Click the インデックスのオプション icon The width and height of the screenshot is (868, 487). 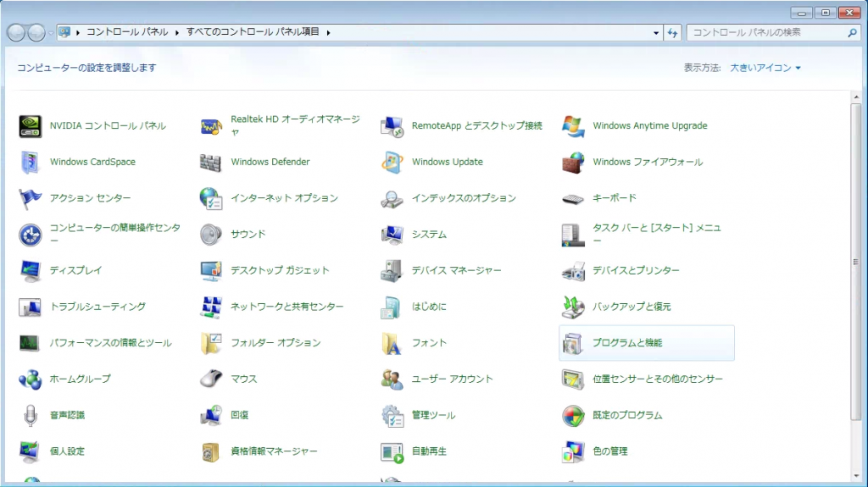click(392, 198)
